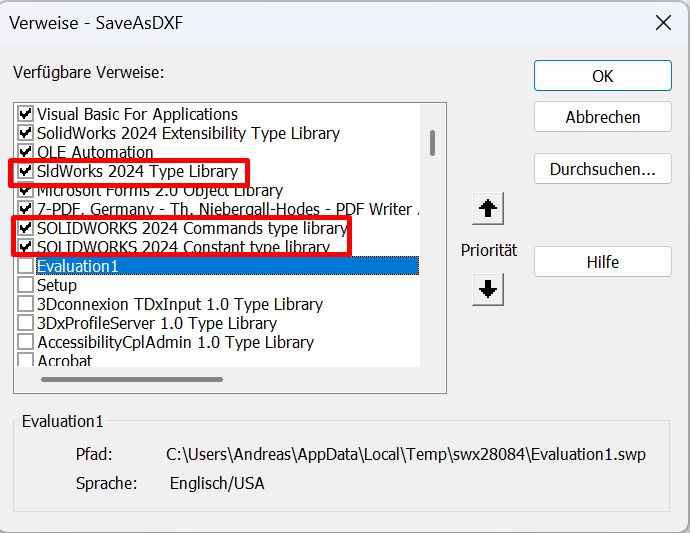Move reference priority down with arrow
This screenshot has width=690, height=533.
488,289
